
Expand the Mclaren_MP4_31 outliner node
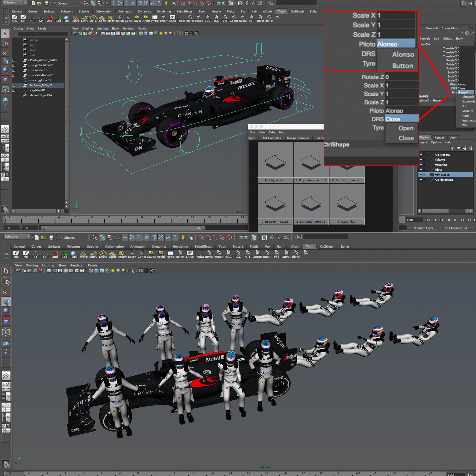tap(14, 85)
